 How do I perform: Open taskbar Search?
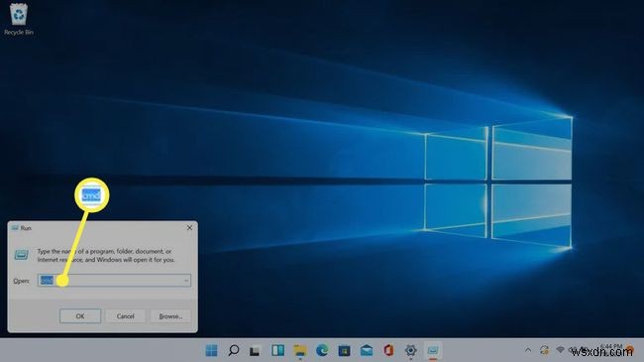click(233, 350)
